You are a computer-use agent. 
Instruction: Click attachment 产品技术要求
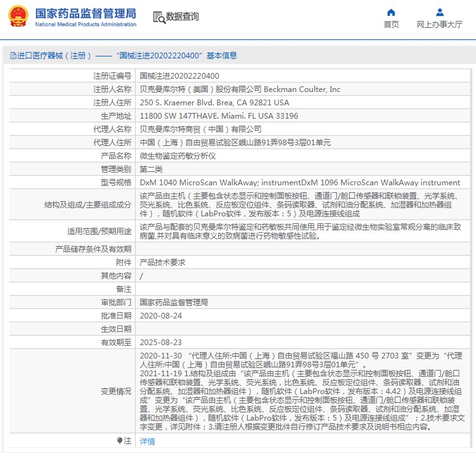[162, 263]
